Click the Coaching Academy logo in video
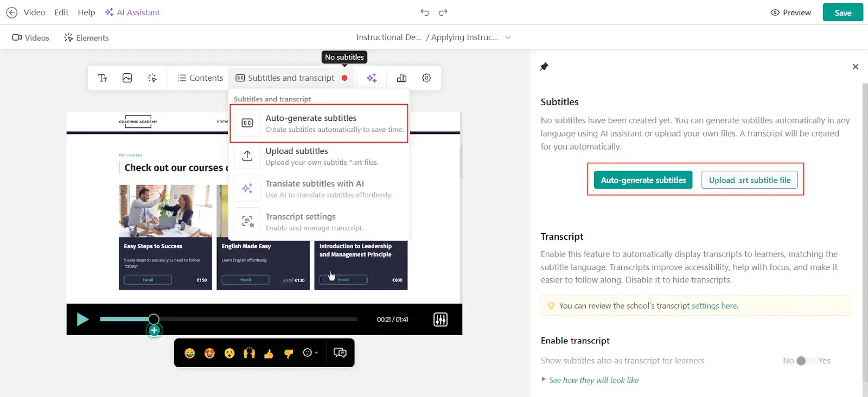Screen dimensions: 868x397 138,121
